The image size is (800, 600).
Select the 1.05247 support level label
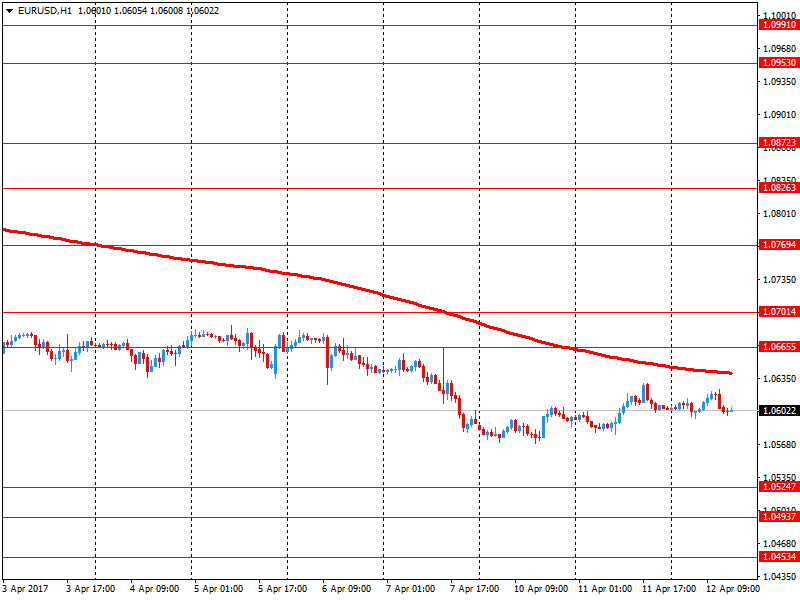[779, 487]
